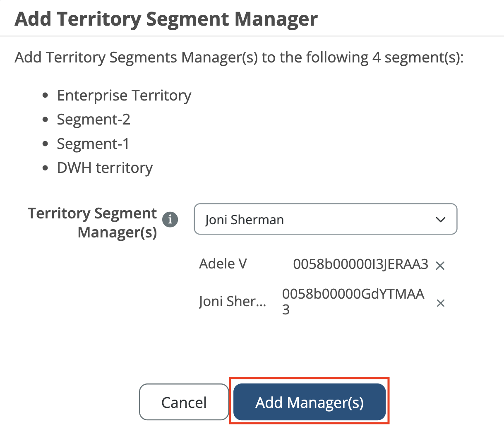Click the ID 0058b00000I3JERAA3
Viewport: 504px width, 436px height.
[360, 264]
